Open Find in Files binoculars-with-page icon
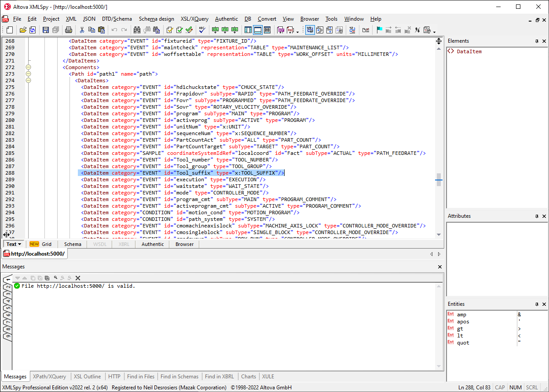 [156, 30]
